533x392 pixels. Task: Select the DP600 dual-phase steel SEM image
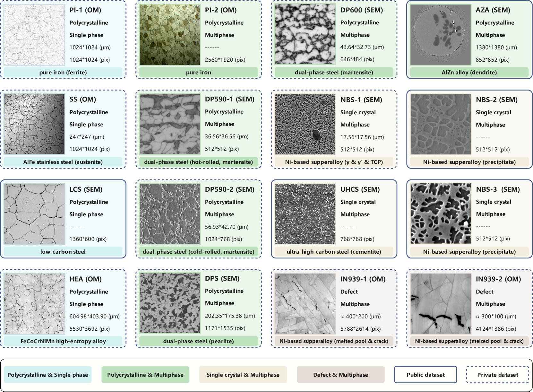point(305,34)
